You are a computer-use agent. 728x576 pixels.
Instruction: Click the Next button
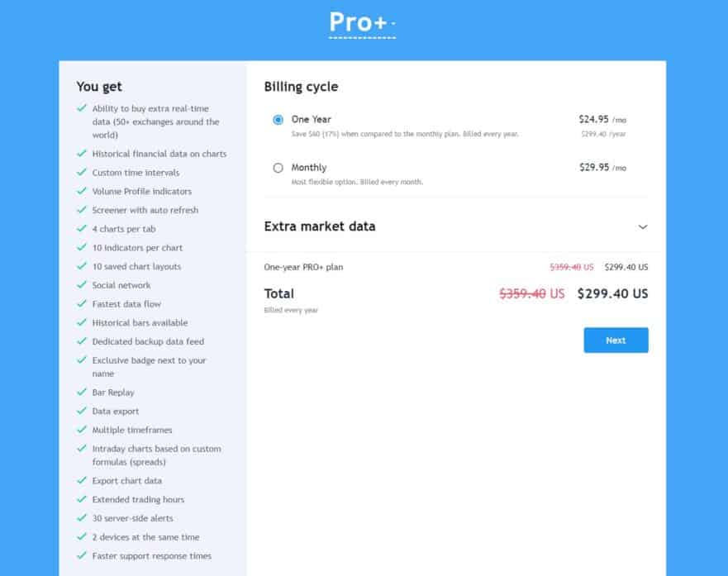click(616, 340)
